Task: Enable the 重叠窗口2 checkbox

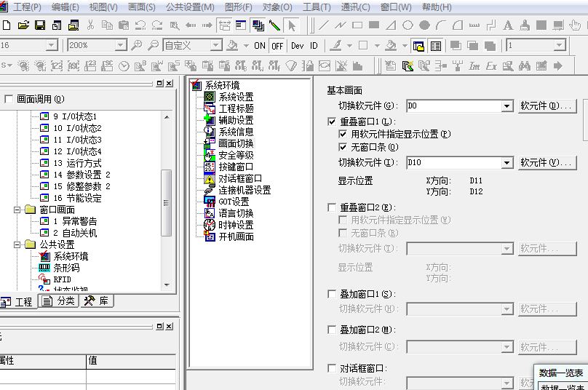Action: pyautogui.click(x=333, y=208)
